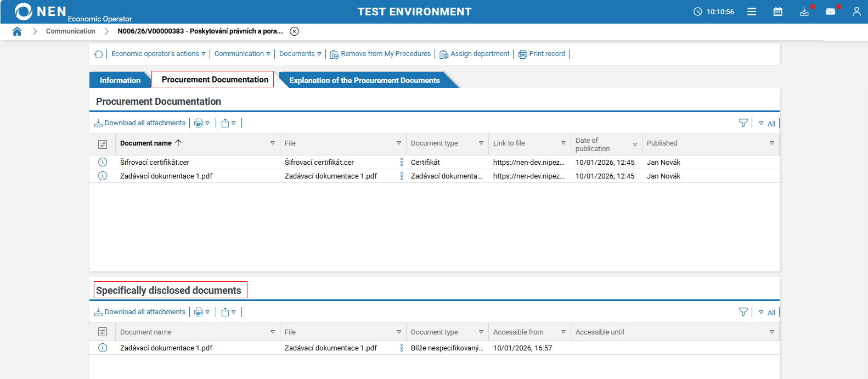Click 10/01/2026, 16:57 accessible from cell
The image size is (868, 379).
(522, 348)
